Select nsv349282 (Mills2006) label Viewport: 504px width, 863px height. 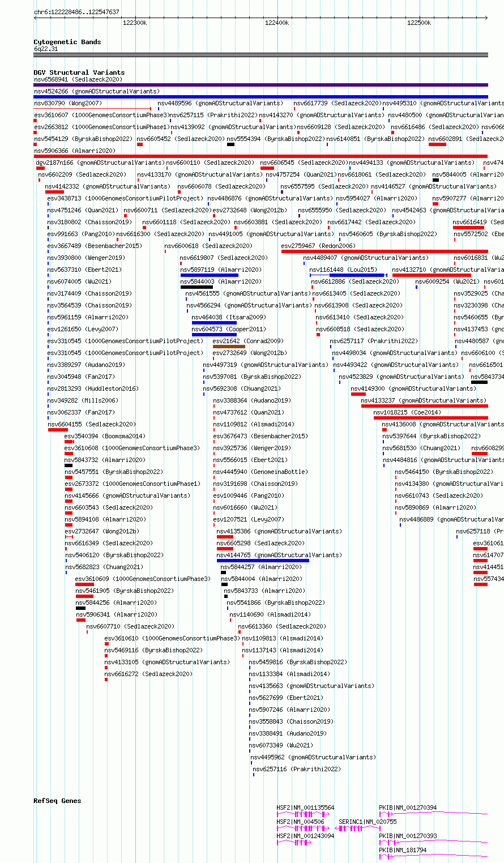[83, 400]
